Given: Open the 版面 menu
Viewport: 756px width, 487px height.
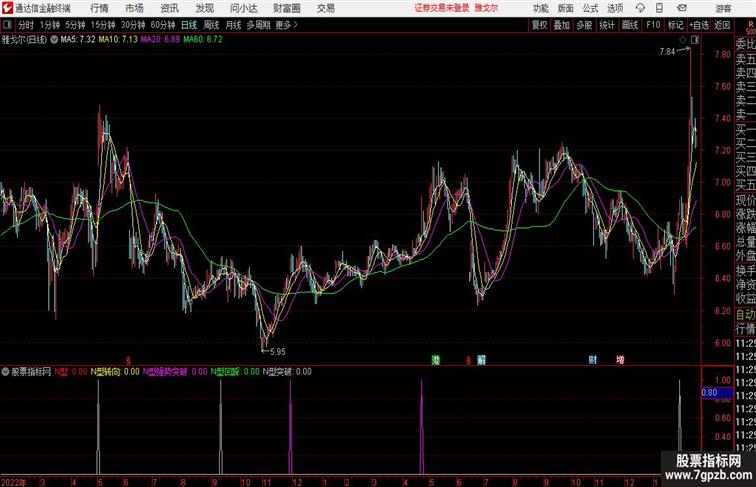Looking at the screenshot, I should (566, 8).
